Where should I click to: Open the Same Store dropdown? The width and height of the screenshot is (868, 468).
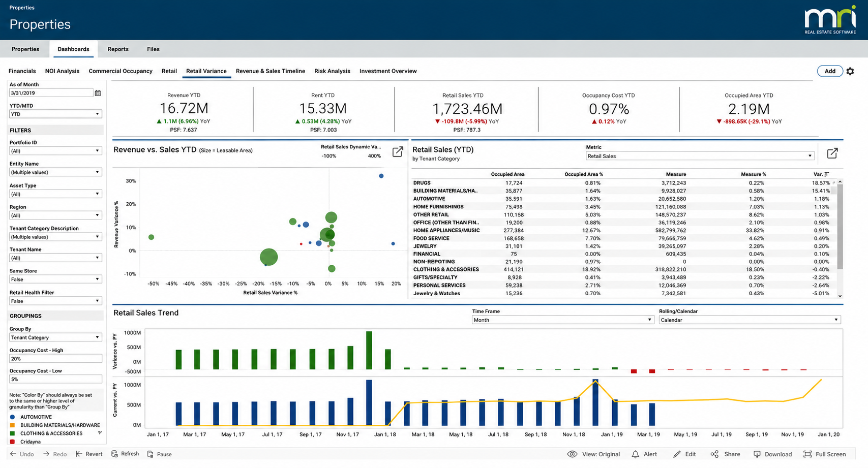pos(55,279)
